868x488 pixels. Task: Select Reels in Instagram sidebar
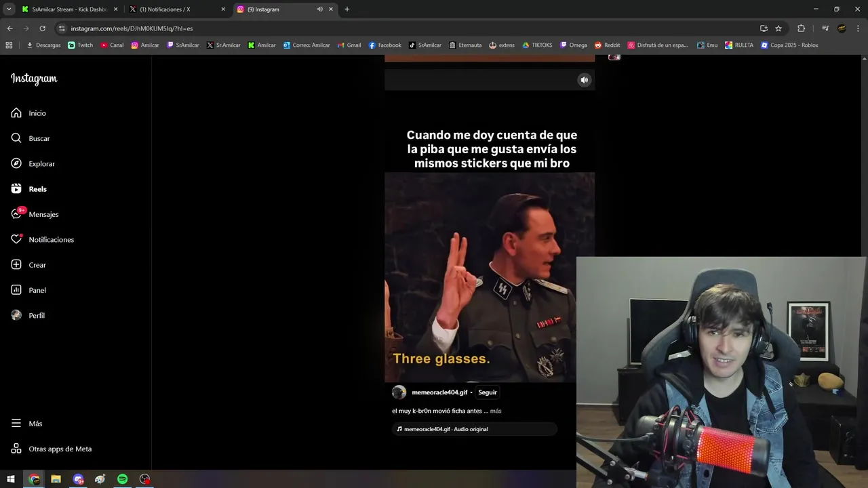[x=29, y=189]
